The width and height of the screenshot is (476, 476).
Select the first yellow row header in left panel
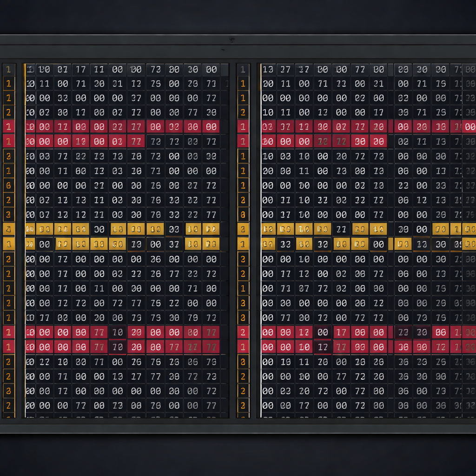9,229
